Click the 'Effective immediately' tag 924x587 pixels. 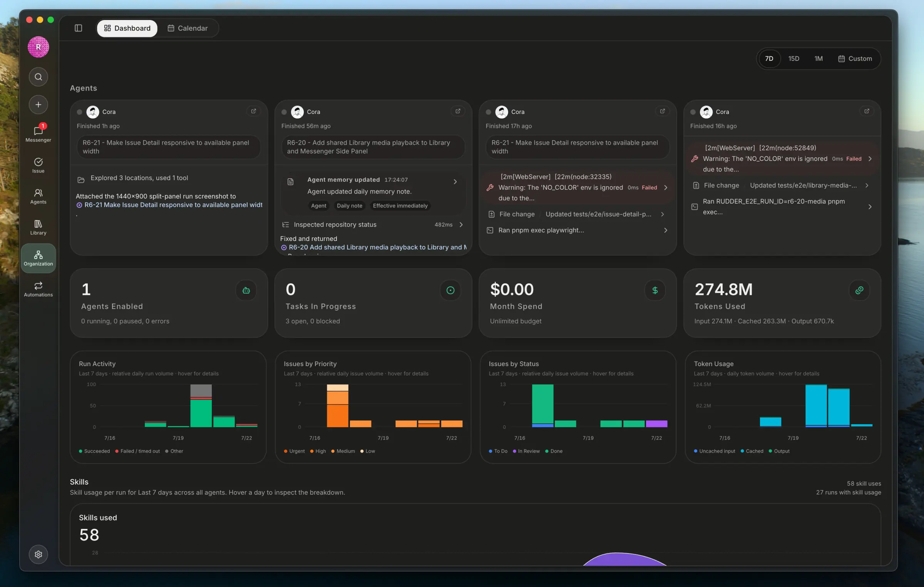coord(400,206)
